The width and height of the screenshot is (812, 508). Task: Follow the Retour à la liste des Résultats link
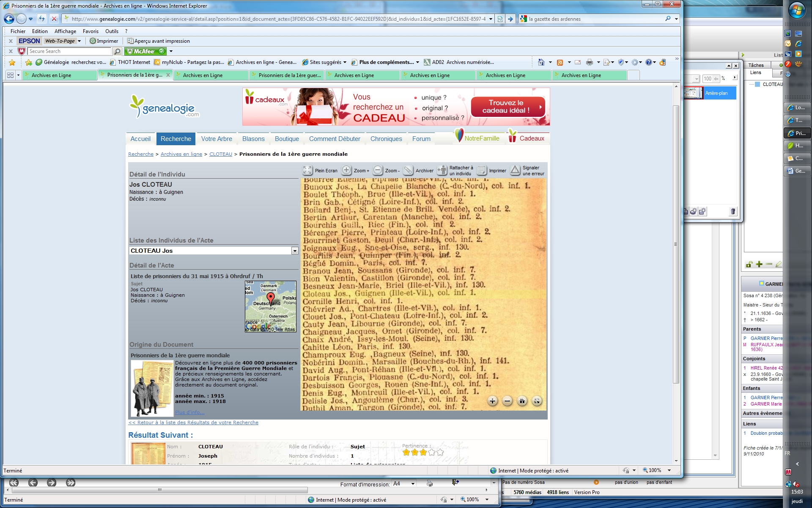[x=193, y=422]
